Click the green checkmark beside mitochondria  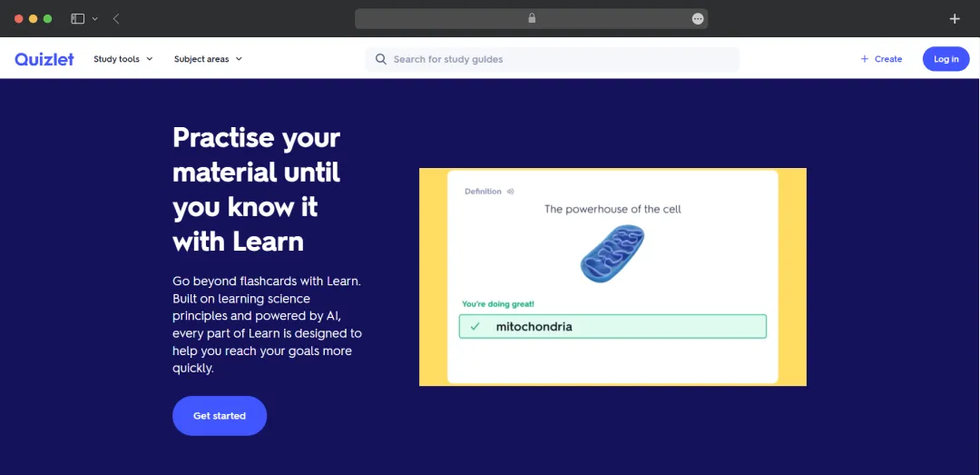[x=475, y=326]
